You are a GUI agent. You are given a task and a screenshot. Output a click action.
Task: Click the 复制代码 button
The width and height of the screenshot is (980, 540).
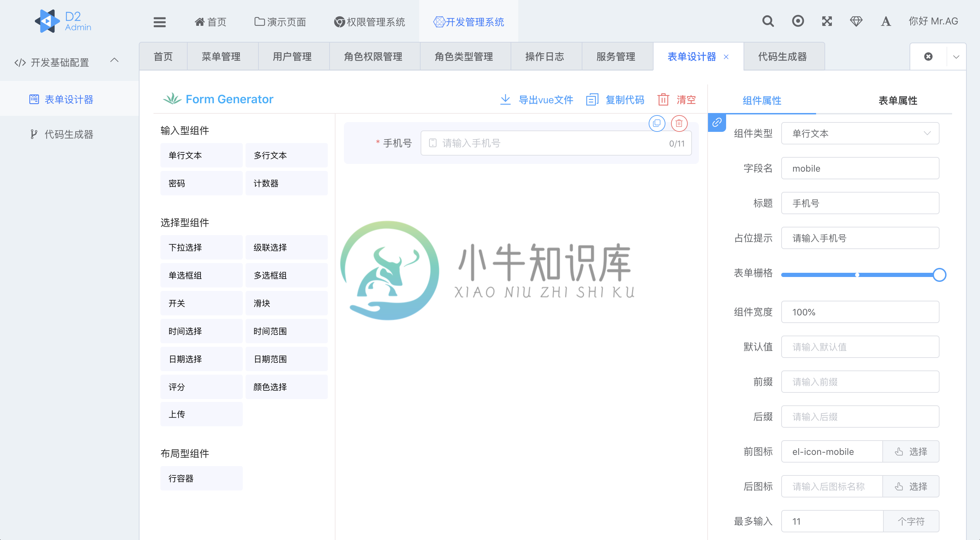click(615, 100)
